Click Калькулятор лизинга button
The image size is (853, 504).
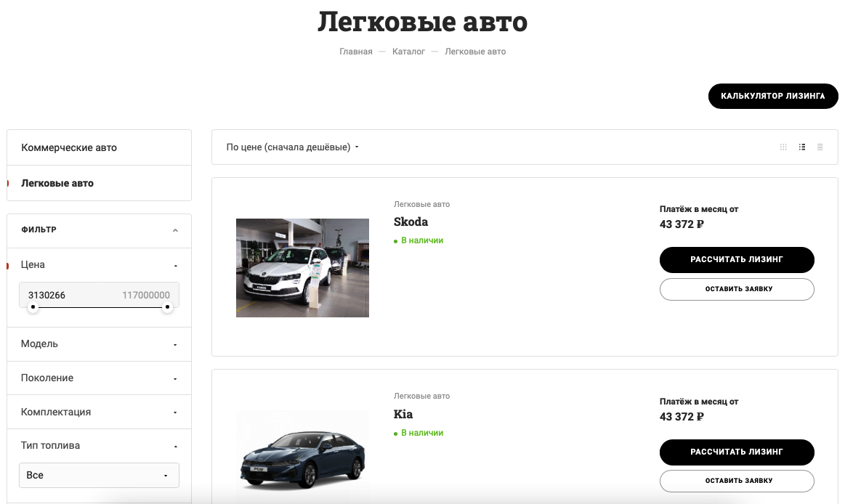772,96
